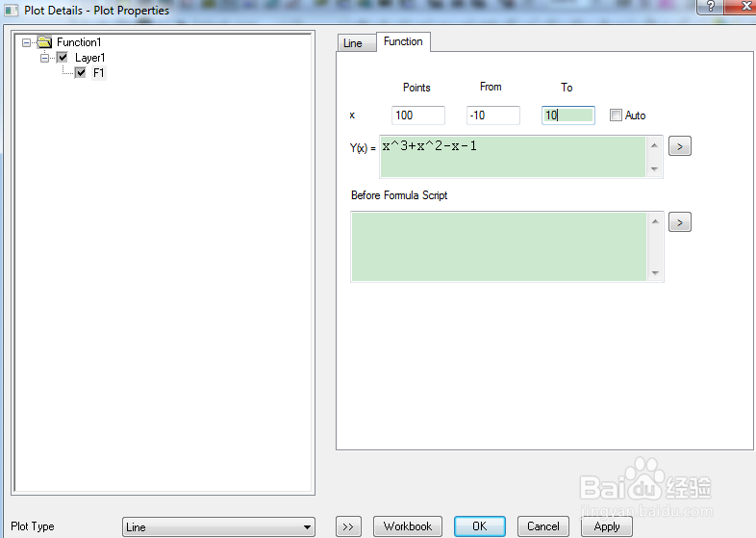Image resolution: width=756 pixels, height=538 pixels.
Task: Click the Y(x) formula text box
Action: point(513,157)
